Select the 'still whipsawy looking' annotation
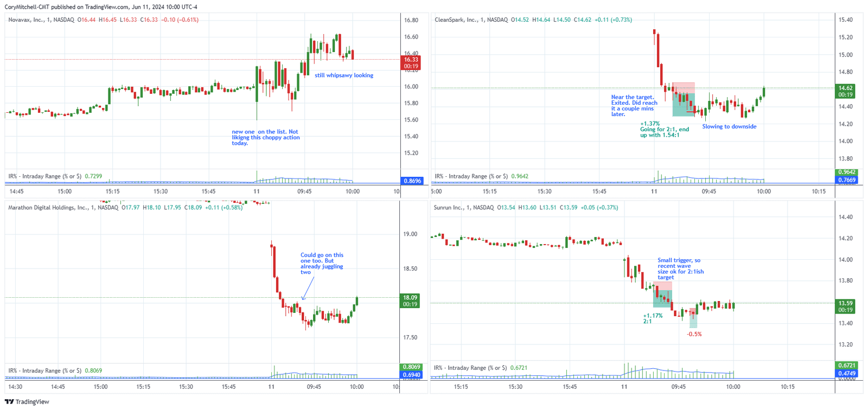This screenshot has width=868, height=410. [x=344, y=75]
